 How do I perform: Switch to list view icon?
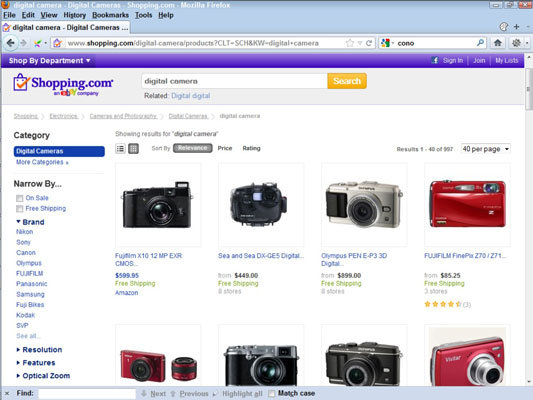(x=120, y=149)
